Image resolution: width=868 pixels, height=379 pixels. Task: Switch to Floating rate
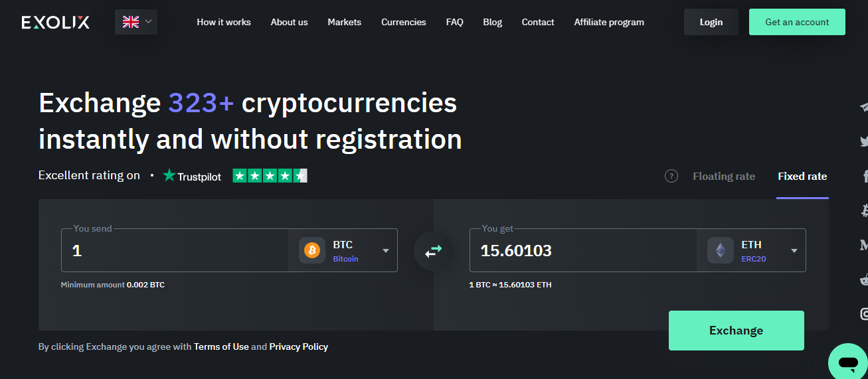pos(724,176)
